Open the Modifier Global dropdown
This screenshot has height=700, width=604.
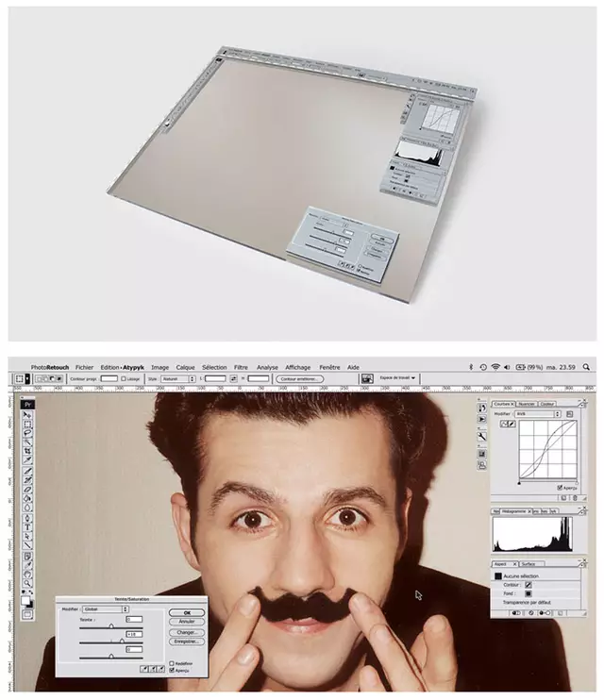106,608
